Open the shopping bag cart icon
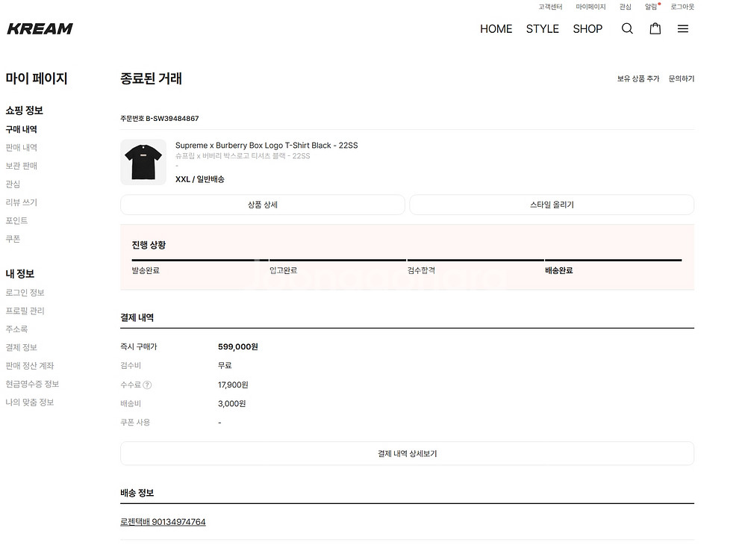The image size is (748, 560). 655,29
